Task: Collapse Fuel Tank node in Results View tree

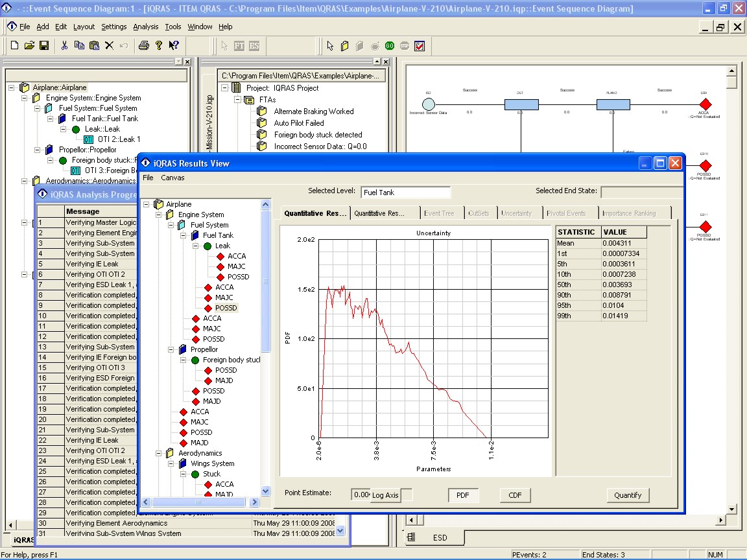Action: [x=184, y=236]
